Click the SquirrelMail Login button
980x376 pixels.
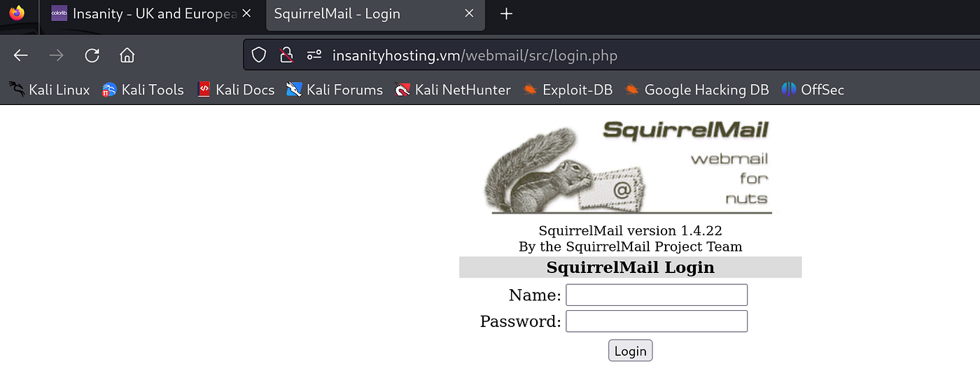coord(630,351)
